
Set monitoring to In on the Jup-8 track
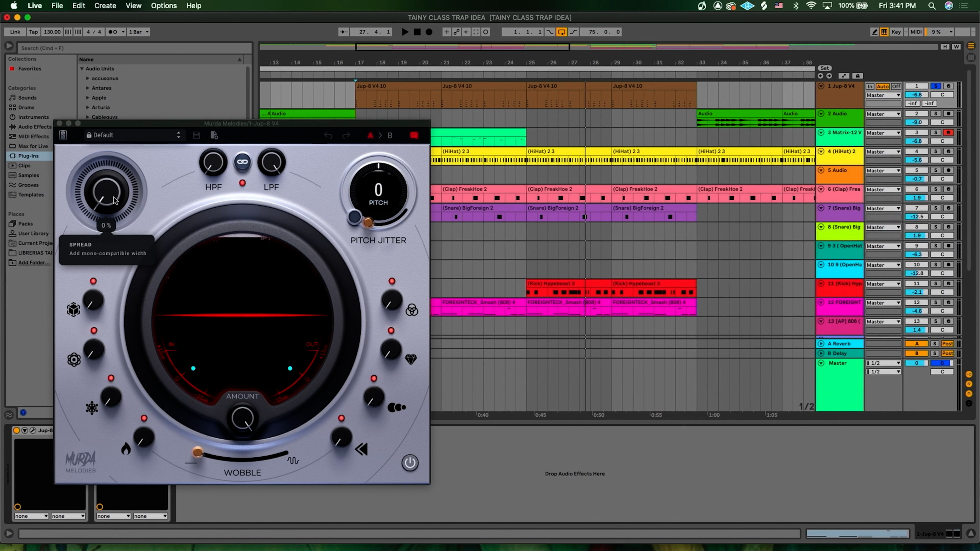870,86
